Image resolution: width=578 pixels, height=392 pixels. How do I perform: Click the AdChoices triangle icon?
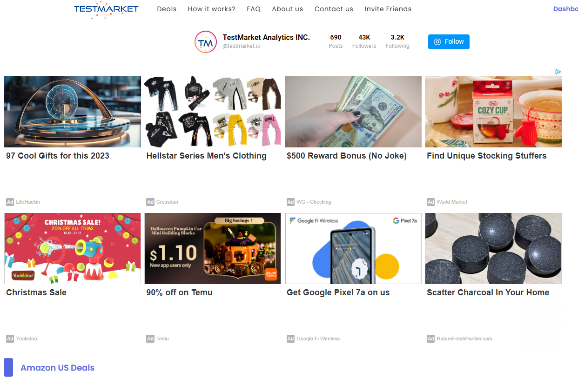click(x=558, y=72)
